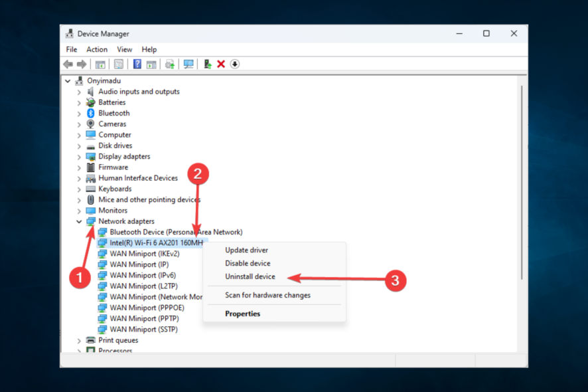Click the blue Bluetooth category icon
The width and height of the screenshot is (588, 392).
click(90, 113)
